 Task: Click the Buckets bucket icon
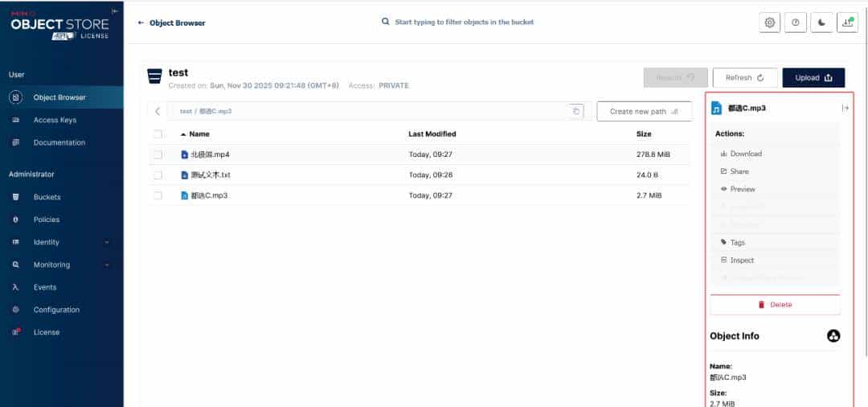tap(15, 197)
